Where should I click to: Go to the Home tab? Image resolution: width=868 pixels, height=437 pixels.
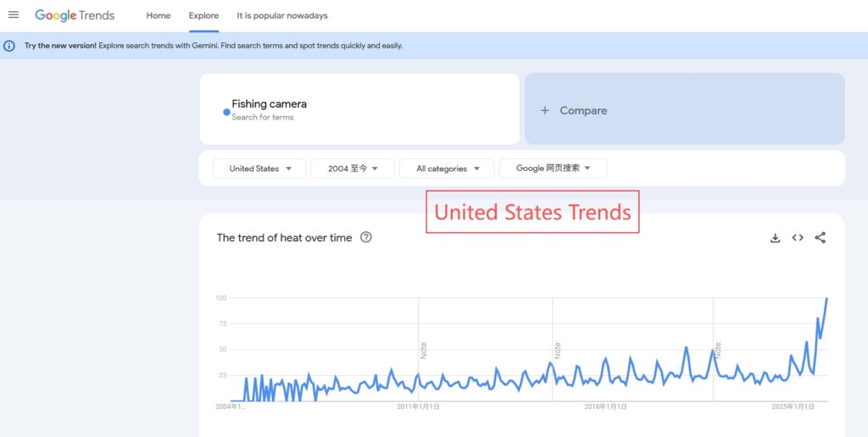[x=159, y=15]
